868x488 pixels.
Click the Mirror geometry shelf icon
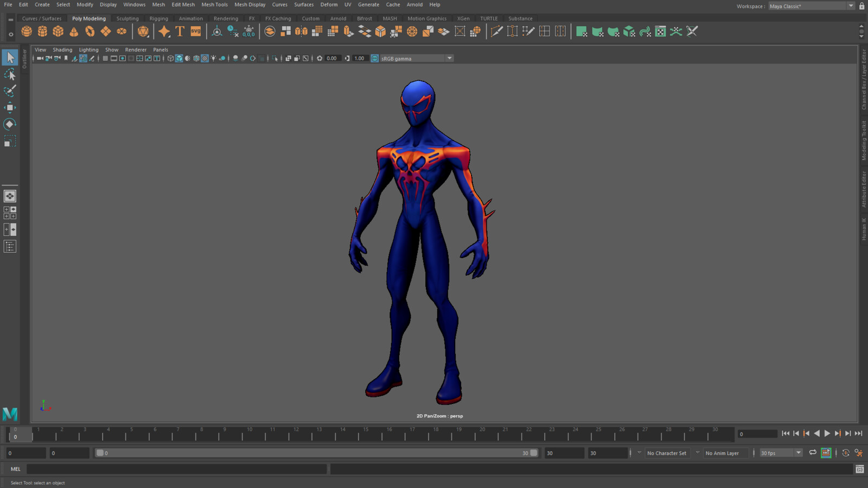click(x=301, y=31)
